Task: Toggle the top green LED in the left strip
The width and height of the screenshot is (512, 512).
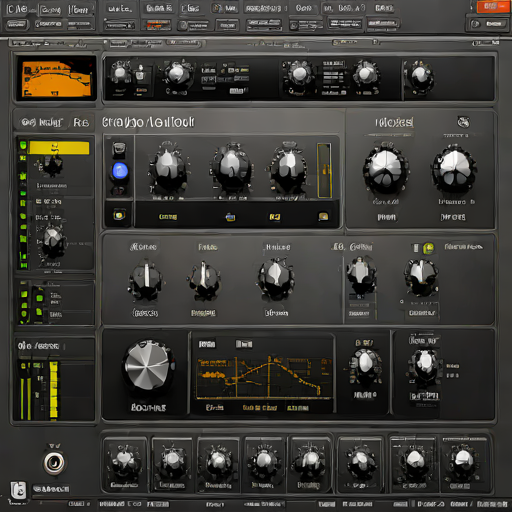Action: pyautogui.click(x=23, y=145)
